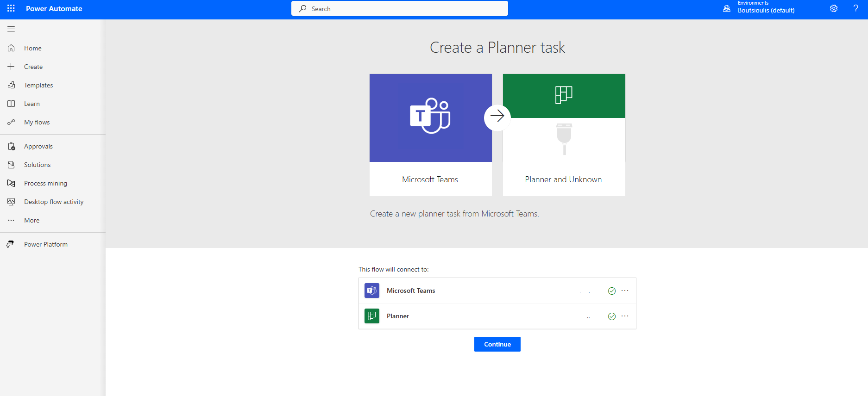Click the search magnifier icon
Viewport: 868px width, 396px height.
(x=302, y=8)
